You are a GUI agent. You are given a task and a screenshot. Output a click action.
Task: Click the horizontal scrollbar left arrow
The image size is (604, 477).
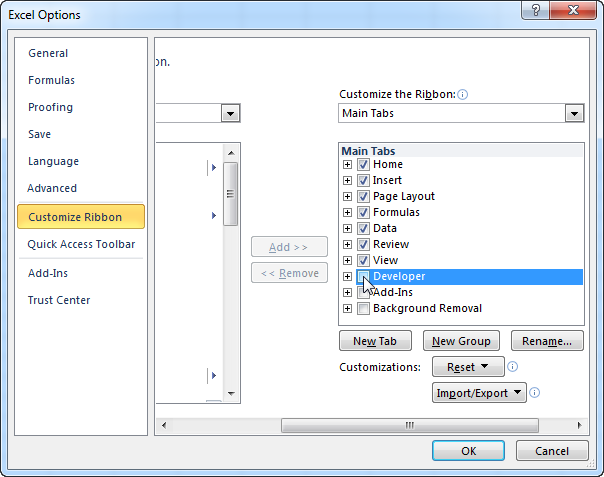coord(164,425)
